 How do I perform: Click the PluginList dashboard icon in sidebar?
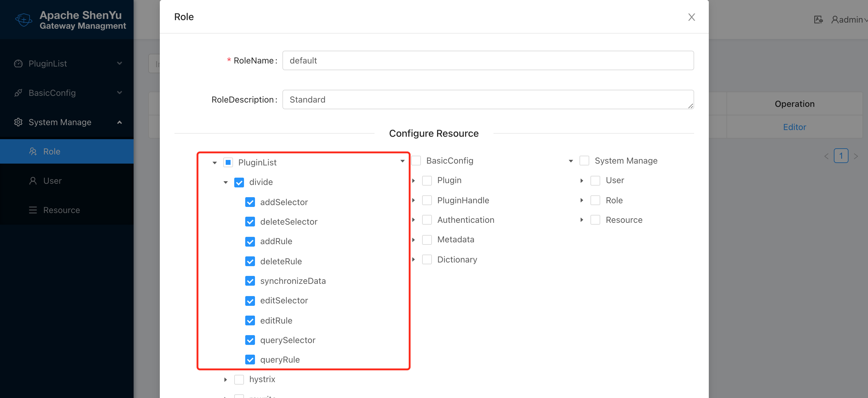tap(18, 63)
